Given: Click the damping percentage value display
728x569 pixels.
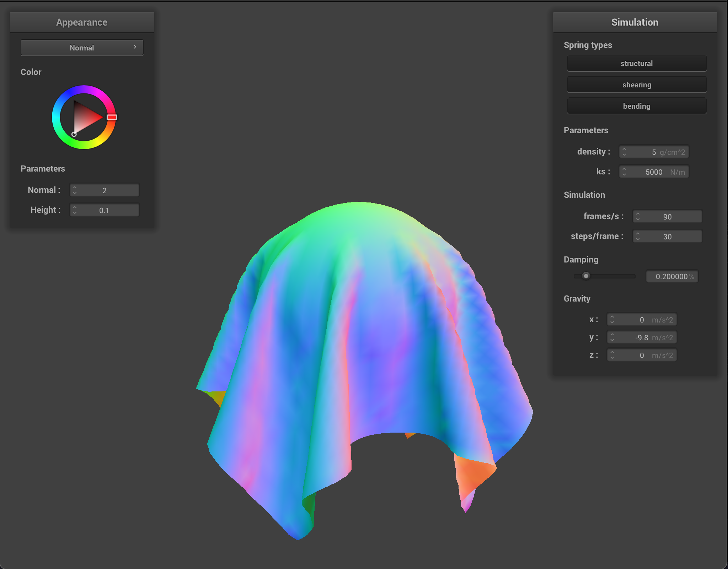Looking at the screenshot, I should pos(672,276).
